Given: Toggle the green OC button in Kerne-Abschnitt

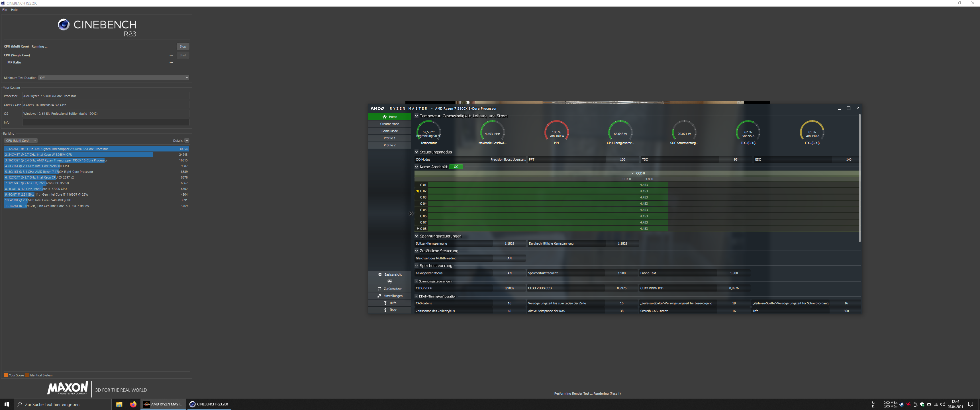Looking at the screenshot, I should point(456,167).
